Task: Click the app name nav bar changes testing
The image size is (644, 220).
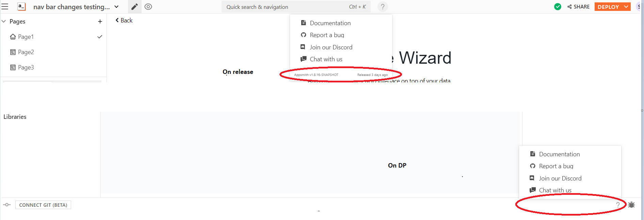Action: tap(71, 7)
